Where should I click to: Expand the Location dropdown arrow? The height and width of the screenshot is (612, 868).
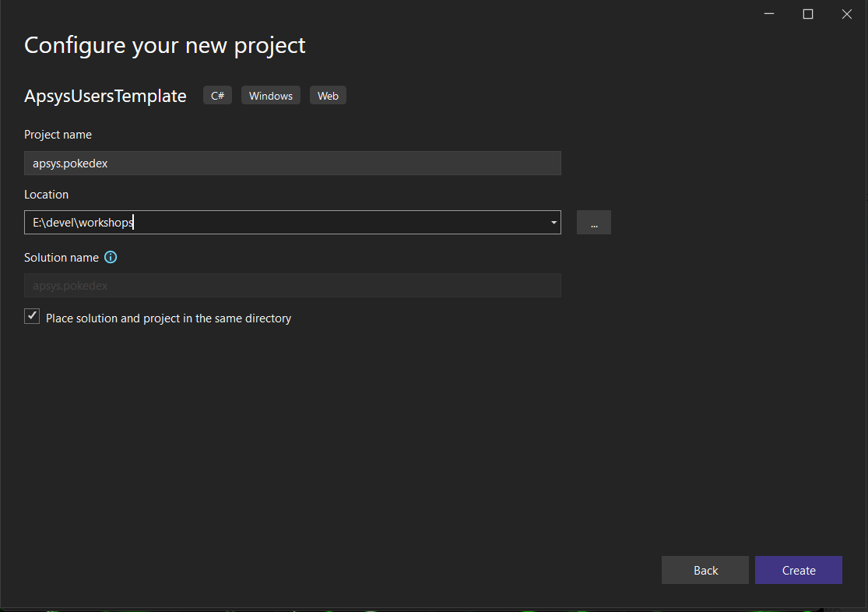(553, 223)
